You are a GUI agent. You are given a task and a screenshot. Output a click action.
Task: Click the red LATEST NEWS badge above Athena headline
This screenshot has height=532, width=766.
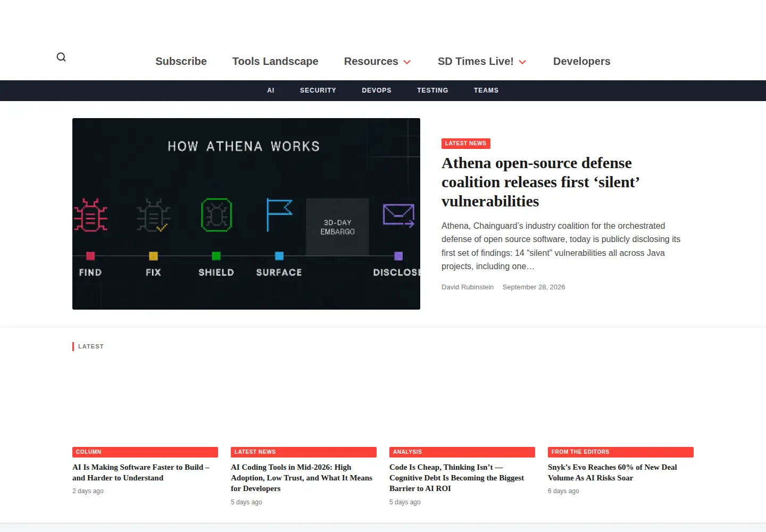[x=466, y=144]
